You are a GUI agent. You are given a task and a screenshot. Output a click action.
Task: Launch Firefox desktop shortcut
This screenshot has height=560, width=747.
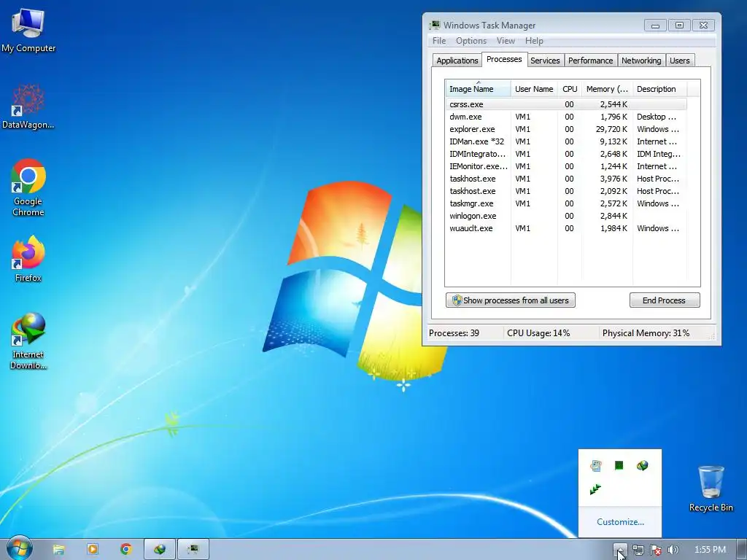(28, 259)
